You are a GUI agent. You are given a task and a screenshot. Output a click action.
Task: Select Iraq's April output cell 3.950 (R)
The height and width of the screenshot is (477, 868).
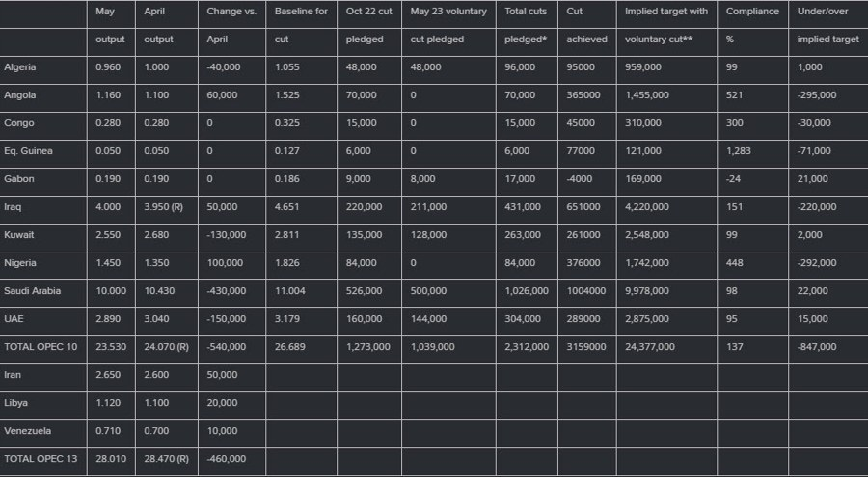pyautogui.click(x=163, y=207)
